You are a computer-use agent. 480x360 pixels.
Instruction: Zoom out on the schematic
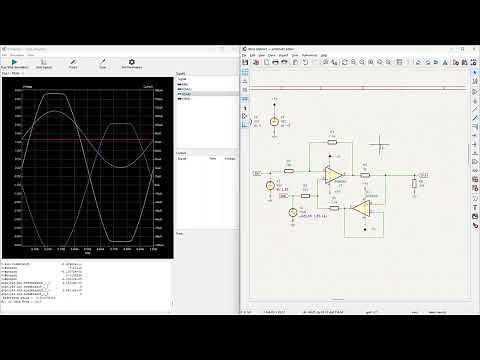(x=362, y=62)
